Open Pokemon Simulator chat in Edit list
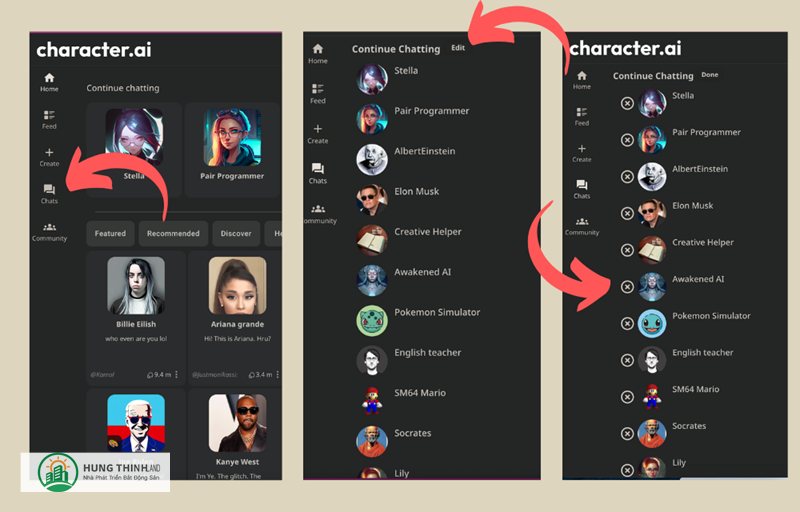Screen dimensions: 800x512 [x=418, y=320]
